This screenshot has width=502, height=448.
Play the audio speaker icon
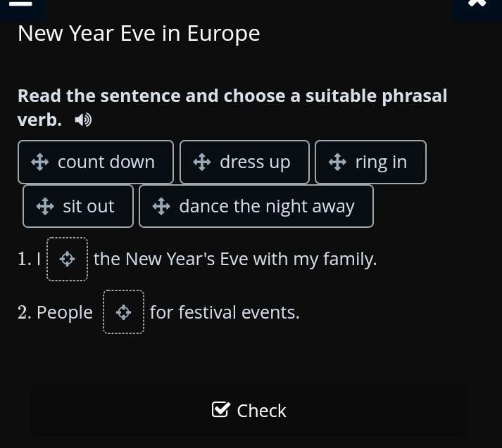click(83, 120)
